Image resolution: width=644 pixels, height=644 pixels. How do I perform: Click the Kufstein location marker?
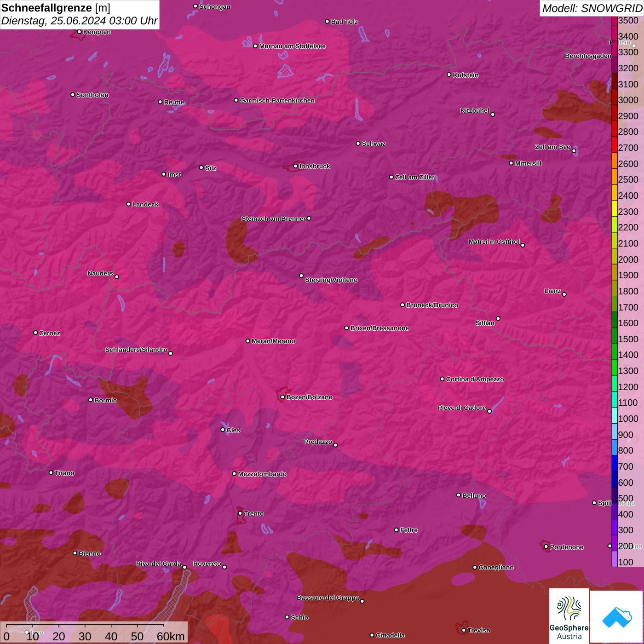tap(449, 75)
